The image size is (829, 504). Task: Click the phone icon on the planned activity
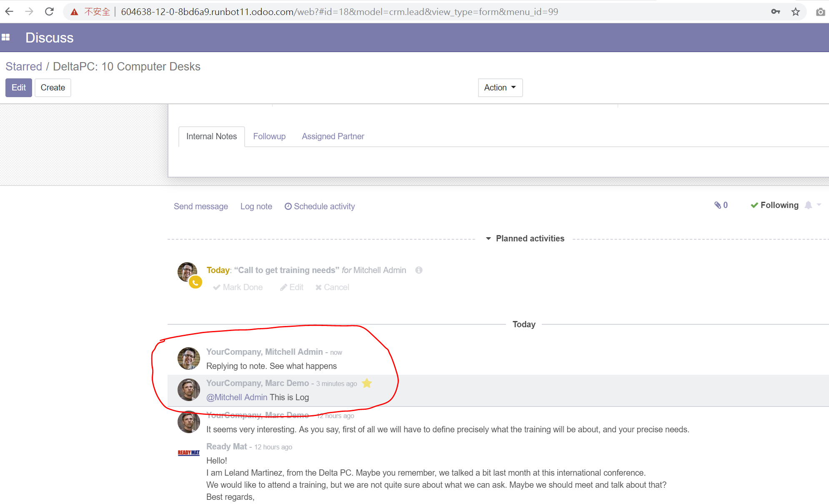[195, 282]
